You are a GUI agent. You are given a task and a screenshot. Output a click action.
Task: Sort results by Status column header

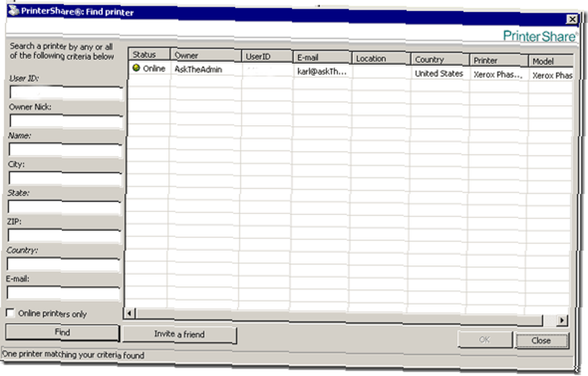pos(149,54)
